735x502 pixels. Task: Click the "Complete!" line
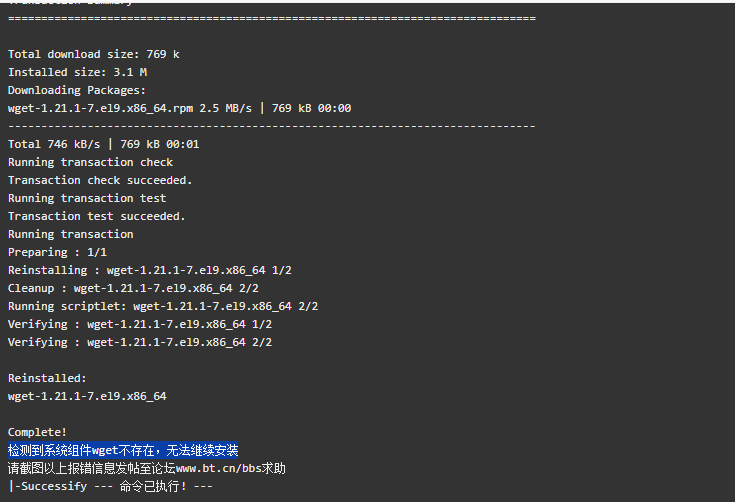click(37, 432)
